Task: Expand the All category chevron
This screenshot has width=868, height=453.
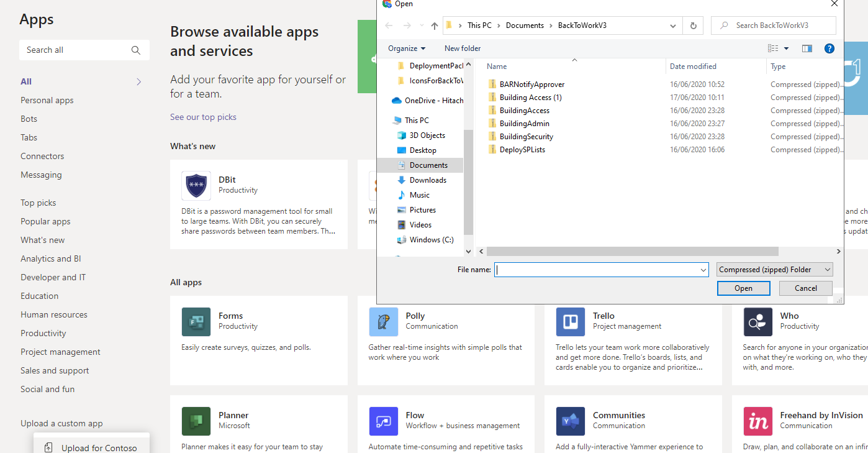Action: pos(138,81)
